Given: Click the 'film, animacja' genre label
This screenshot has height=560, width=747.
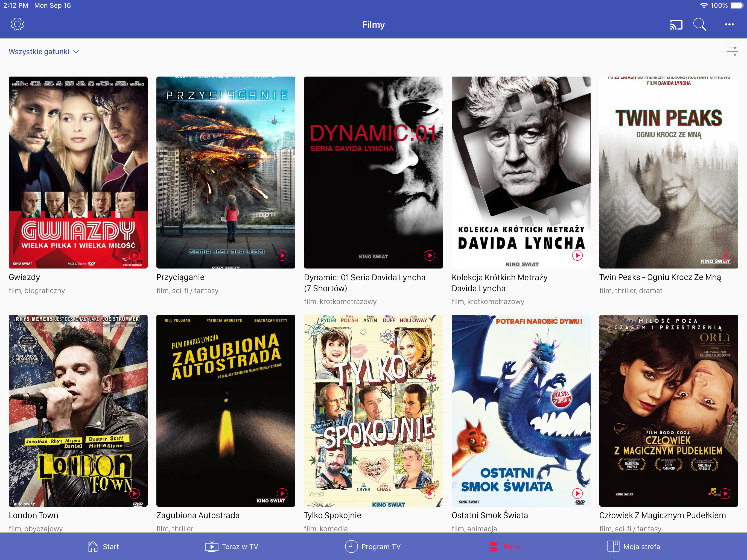Looking at the screenshot, I should [474, 529].
